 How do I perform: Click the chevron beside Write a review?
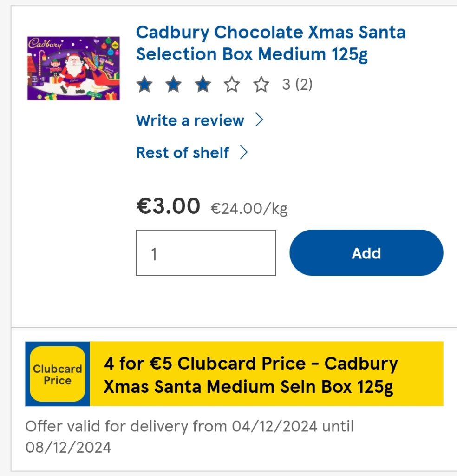coord(260,120)
